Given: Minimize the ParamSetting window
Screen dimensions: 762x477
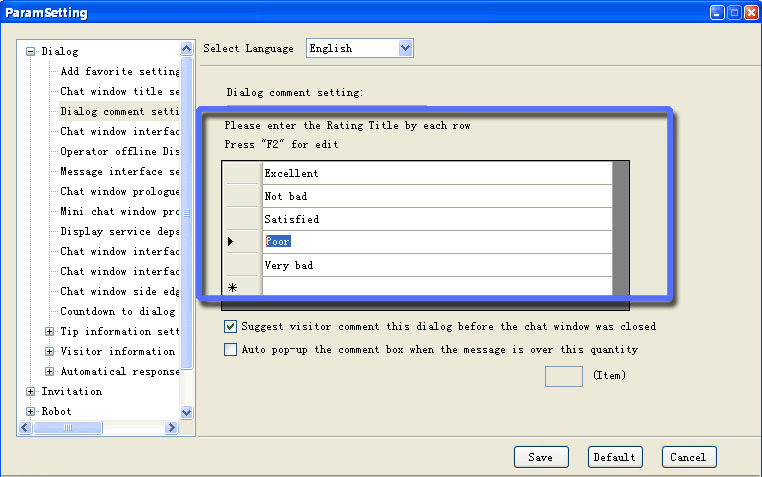Looking at the screenshot, I should point(717,12).
